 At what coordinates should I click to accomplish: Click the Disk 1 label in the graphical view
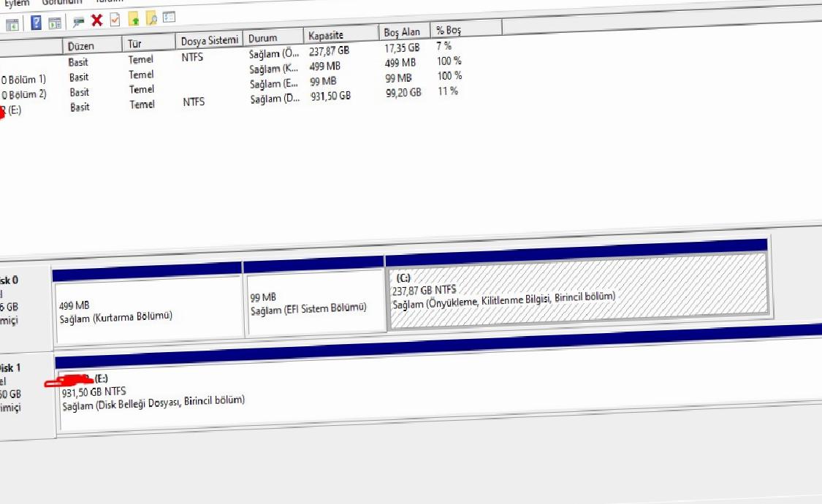pos(10,368)
